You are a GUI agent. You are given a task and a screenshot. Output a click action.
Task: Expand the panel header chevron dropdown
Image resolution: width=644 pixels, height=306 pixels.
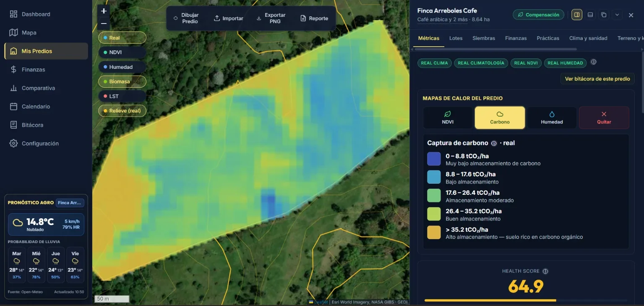click(617, 15)
